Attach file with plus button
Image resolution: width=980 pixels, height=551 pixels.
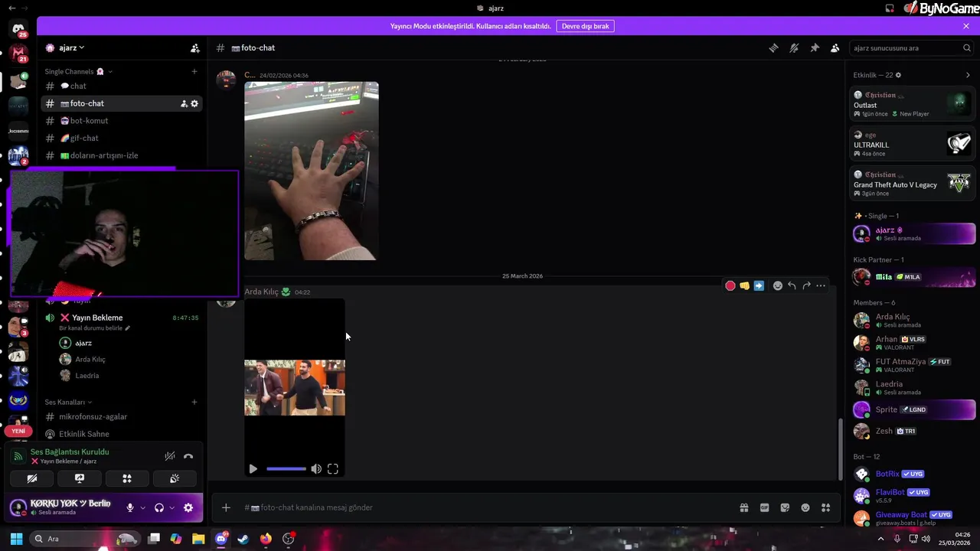coord(226,507)
